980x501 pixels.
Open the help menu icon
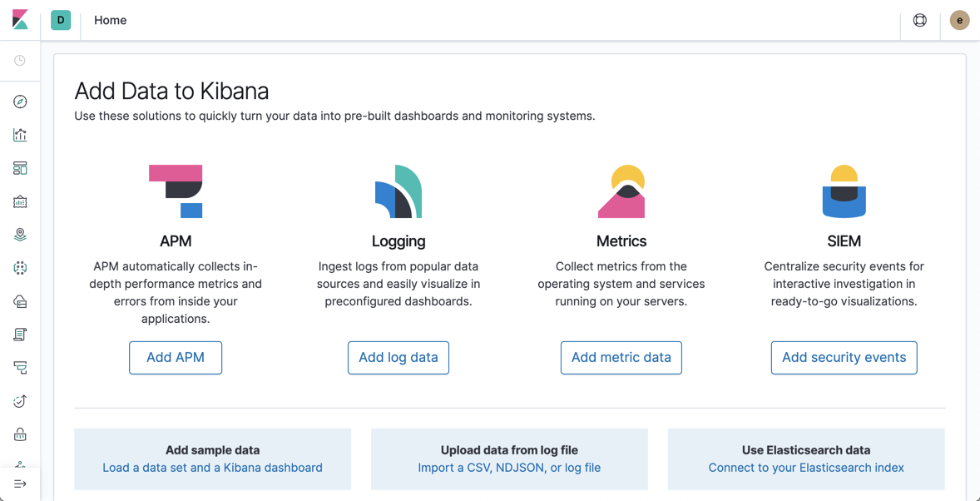tap(920, 20)
